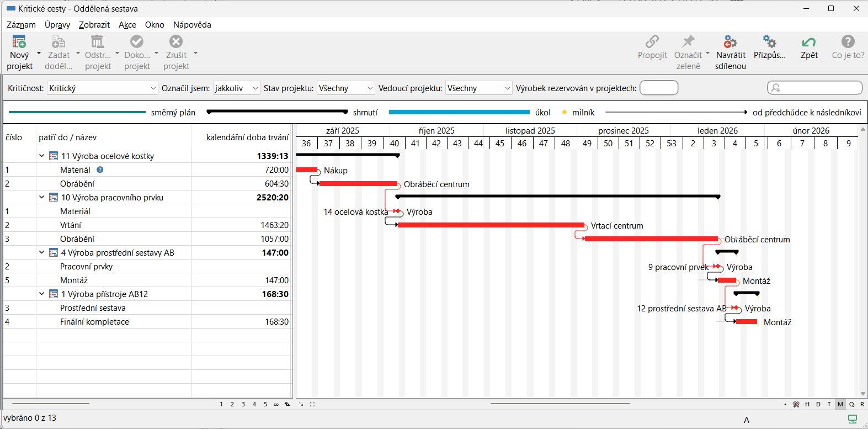Click the search field with magnifier

point(814,88)
